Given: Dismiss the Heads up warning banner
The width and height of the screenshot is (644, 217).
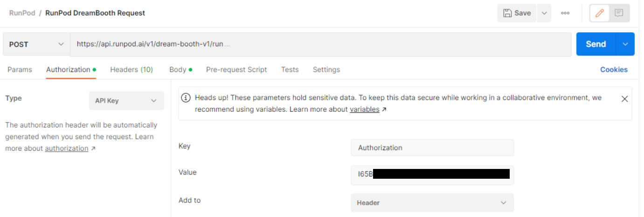Looking at the screenshot, I should 625,99.
